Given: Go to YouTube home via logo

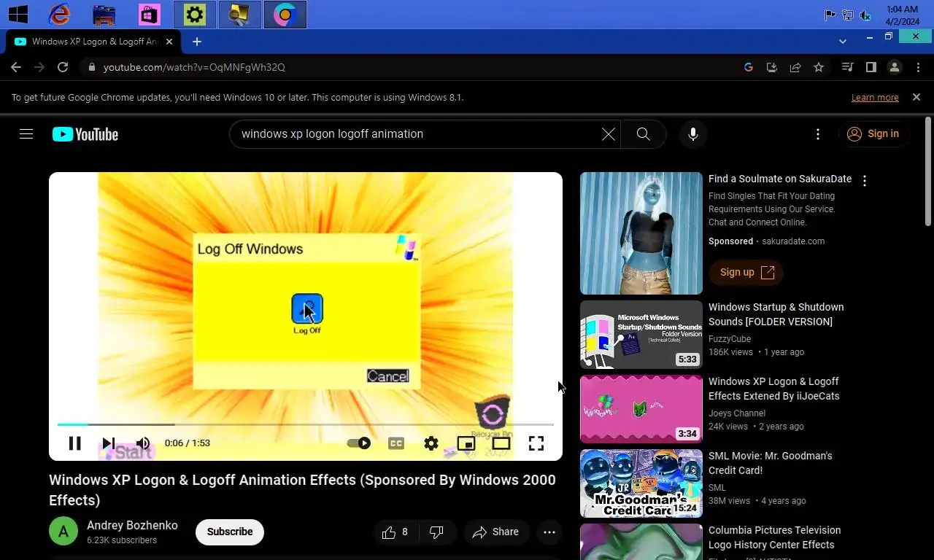Looking at the screenshot, I should pyautogui.click(x=85, y=134).
